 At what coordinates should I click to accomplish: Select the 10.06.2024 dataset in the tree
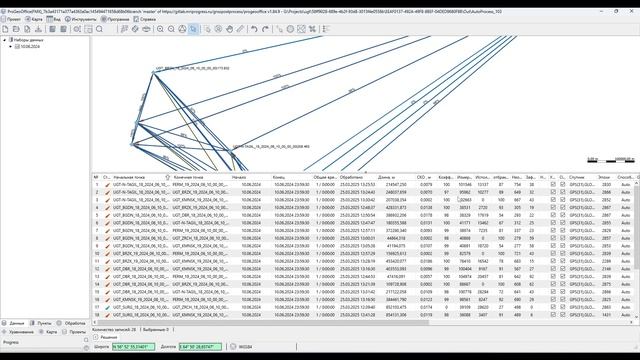(x=30, y=47)
